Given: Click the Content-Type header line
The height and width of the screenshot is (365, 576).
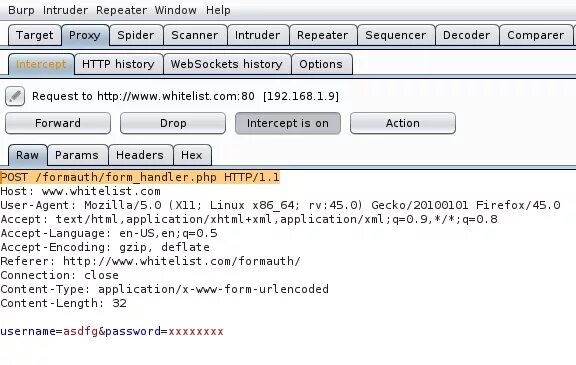Looking at the screenshot, I should pos(165,289).
